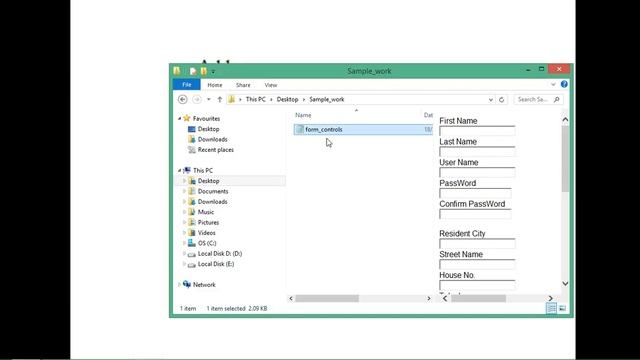This screenshot has height=360, width=640.
Task: Open the Share ribbon tab
Action: [x=243, y=85]
